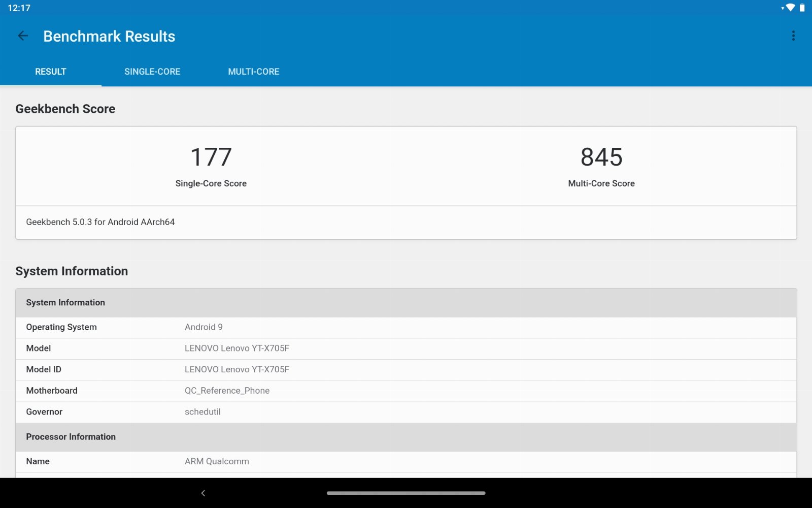The image size is (812, 508).
Task: Switch to the SINGLE-CORE tab
Action: point(152,72)
